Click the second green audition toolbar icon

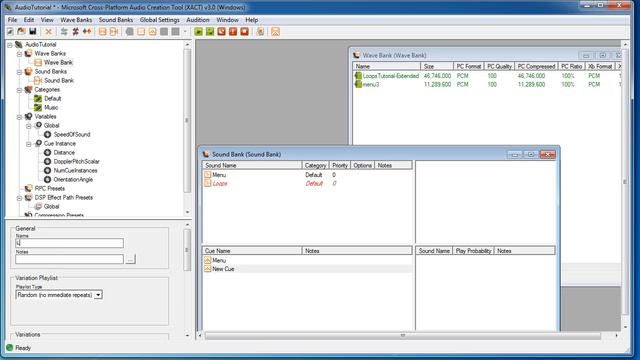pyautogui.click(x=210, y=31)
